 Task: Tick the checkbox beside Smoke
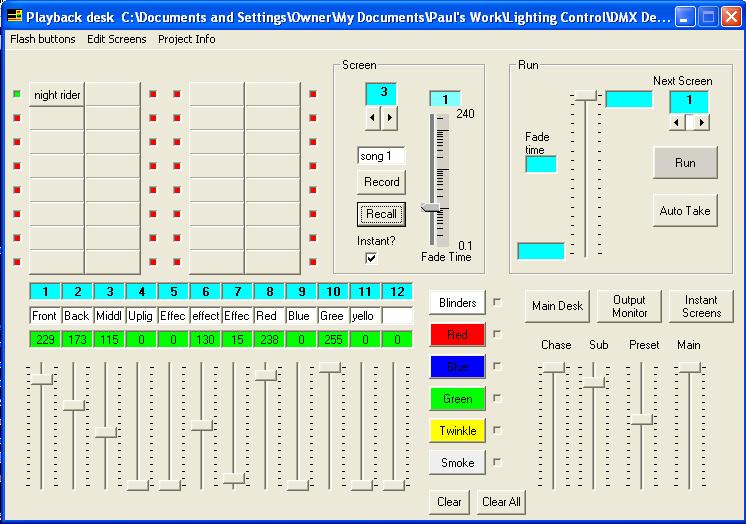coord(497,462)
